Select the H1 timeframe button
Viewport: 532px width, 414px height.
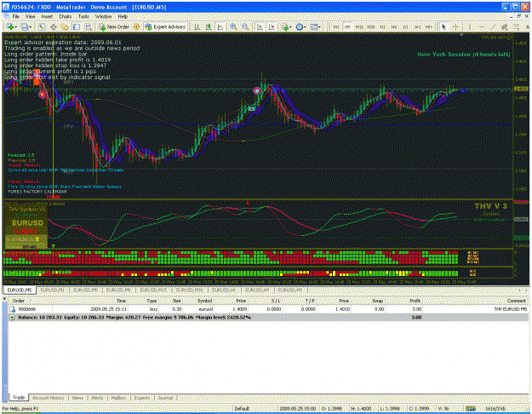pos(382,26)
